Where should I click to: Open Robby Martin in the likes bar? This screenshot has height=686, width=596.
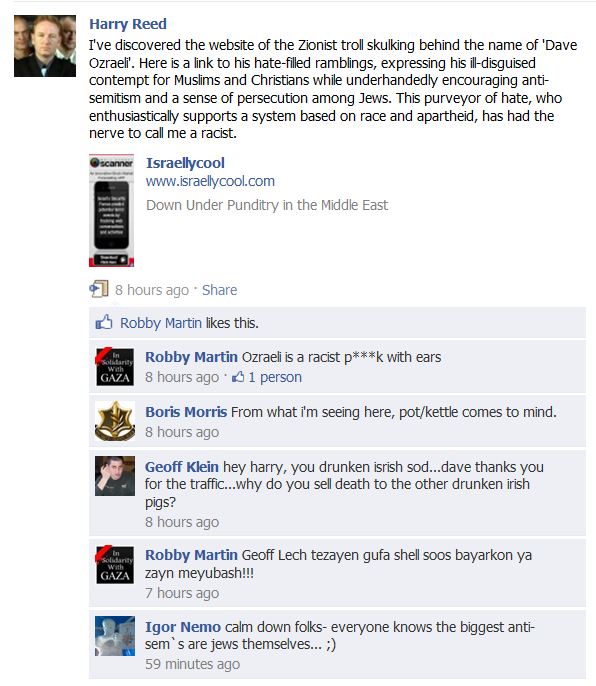pyautogui.click(x=161, y=323)
